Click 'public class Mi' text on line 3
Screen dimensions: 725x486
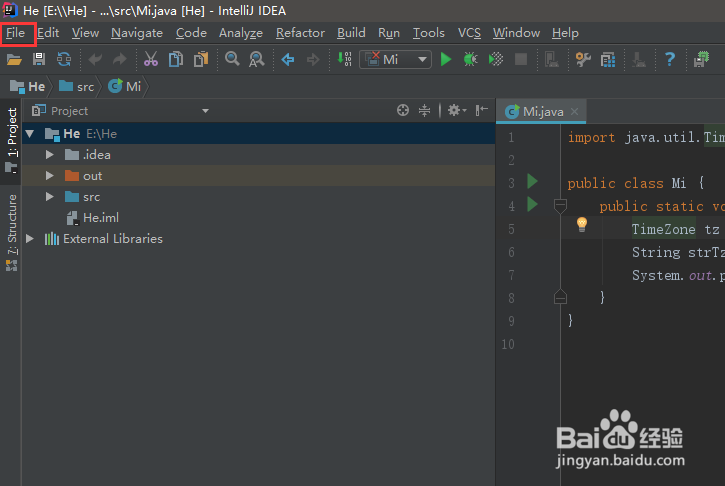pos(627,184)
